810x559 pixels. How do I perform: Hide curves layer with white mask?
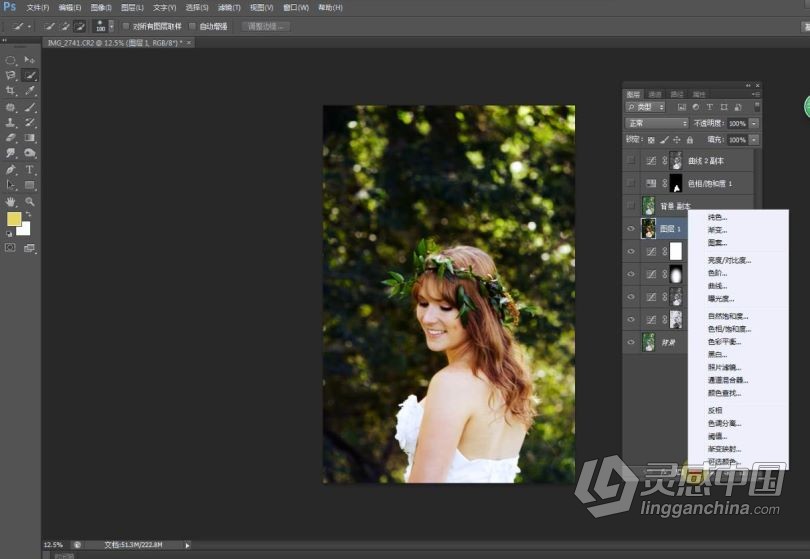[x=631, y=251]
